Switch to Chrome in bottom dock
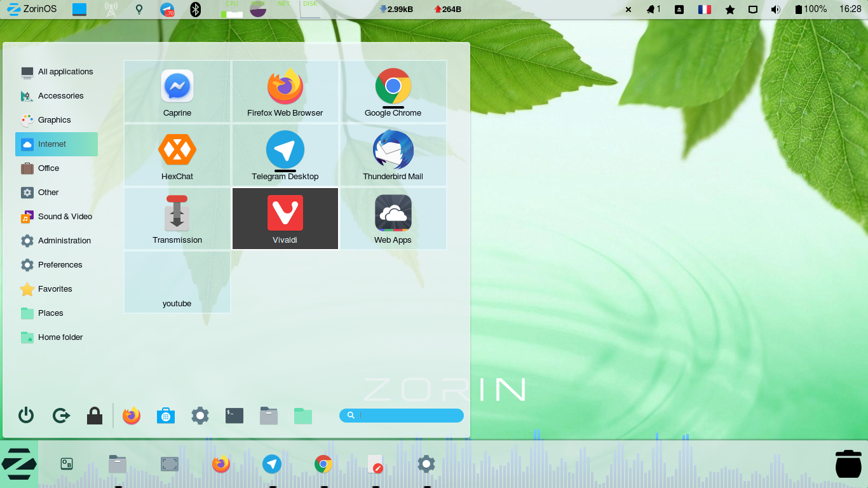 point(323,464)
